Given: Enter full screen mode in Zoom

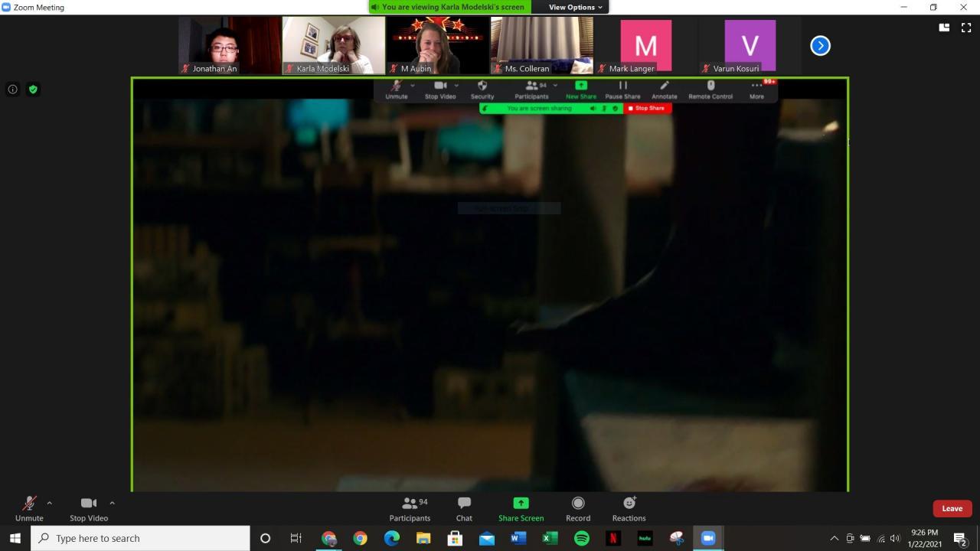Looking at the screenshot, I should click(x=966, y=28).
